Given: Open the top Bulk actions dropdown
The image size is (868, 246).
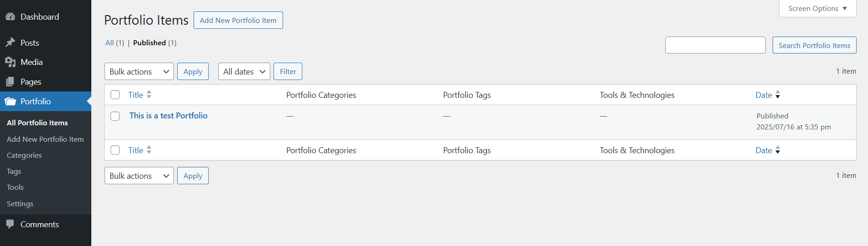Looking at the screenshot, I should coord(139,71).
